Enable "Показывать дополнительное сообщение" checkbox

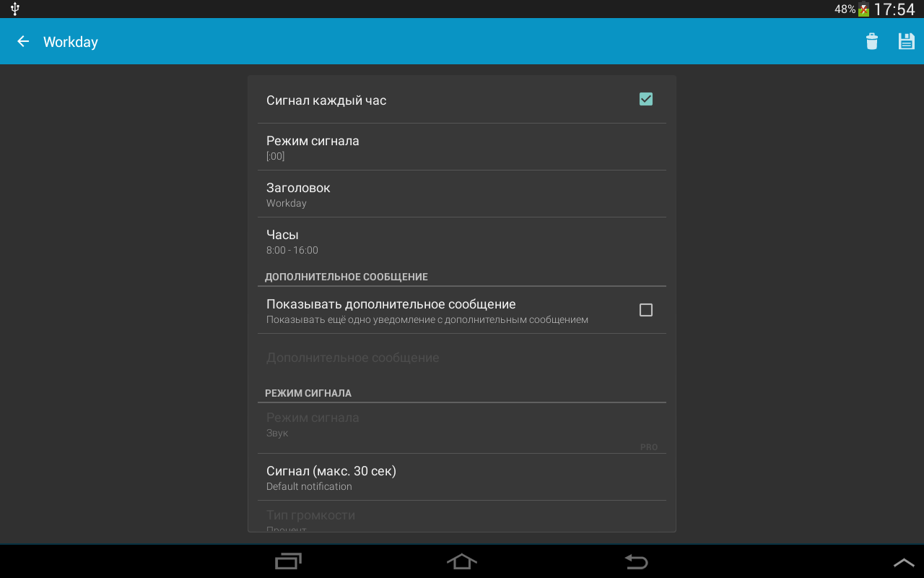click(x=645, y=310)
